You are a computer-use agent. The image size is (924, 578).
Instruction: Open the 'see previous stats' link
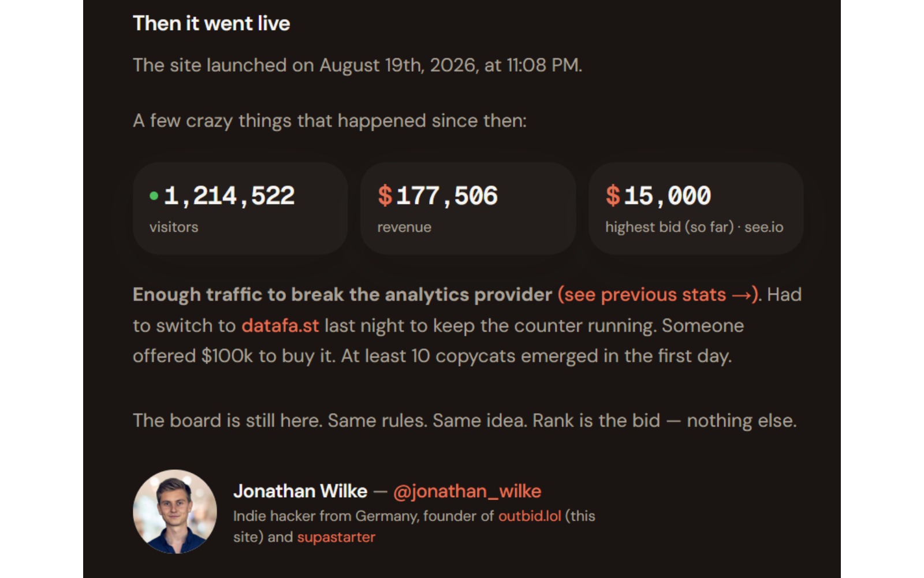point(658,295)
